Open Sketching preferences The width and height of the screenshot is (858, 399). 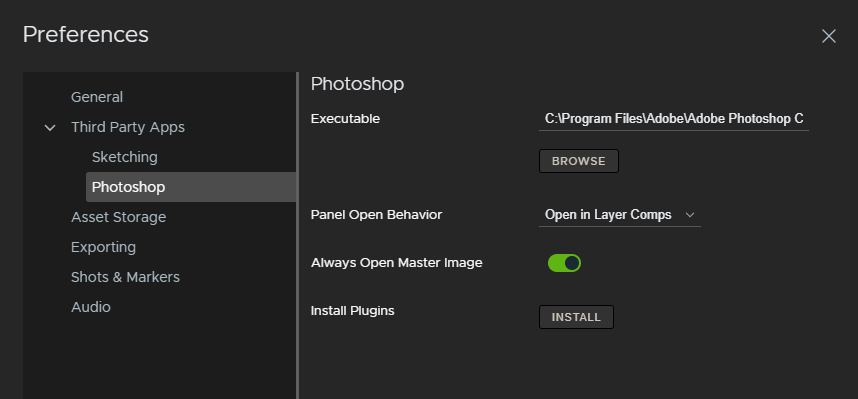coord(125,157)
